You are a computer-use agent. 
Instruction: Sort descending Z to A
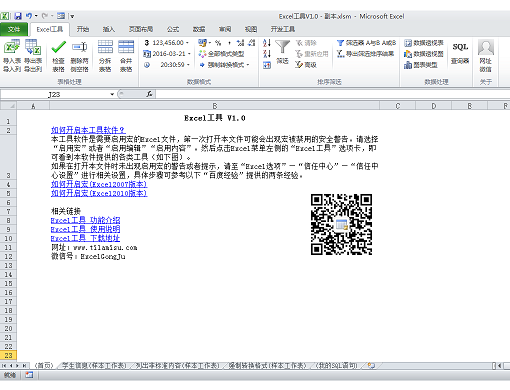(267, 54)
